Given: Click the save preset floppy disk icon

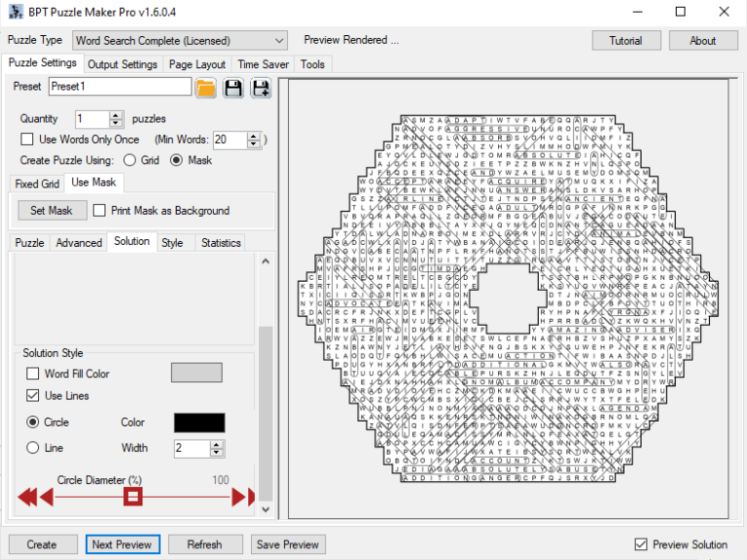Looking at the screenshot, I should 232,88.
